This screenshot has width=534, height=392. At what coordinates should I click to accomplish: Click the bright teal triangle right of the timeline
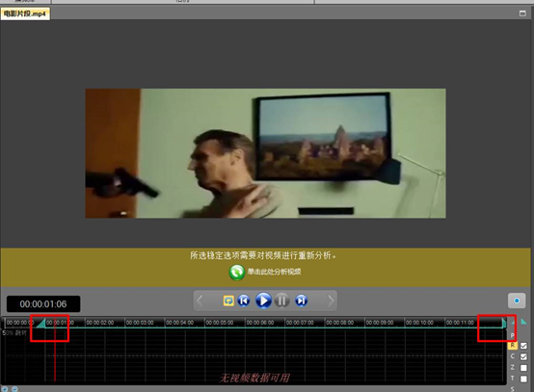pyautogui.click(x=523, y=322)
